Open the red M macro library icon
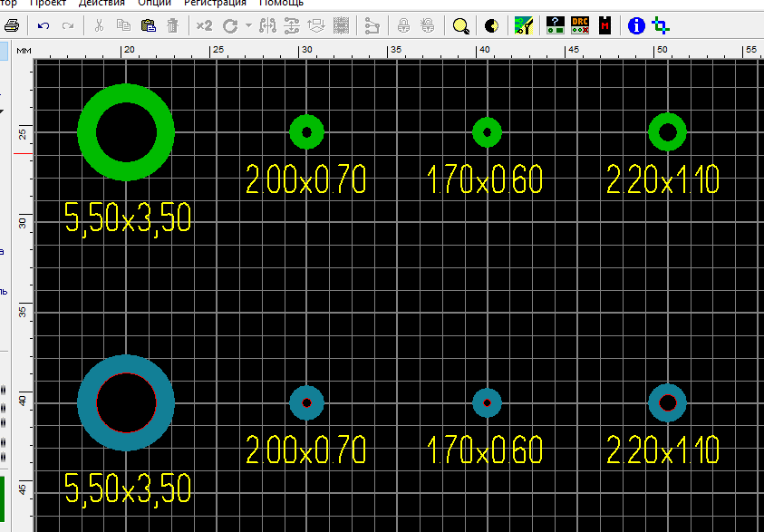 pyautogui.click(x=604, y=25)
